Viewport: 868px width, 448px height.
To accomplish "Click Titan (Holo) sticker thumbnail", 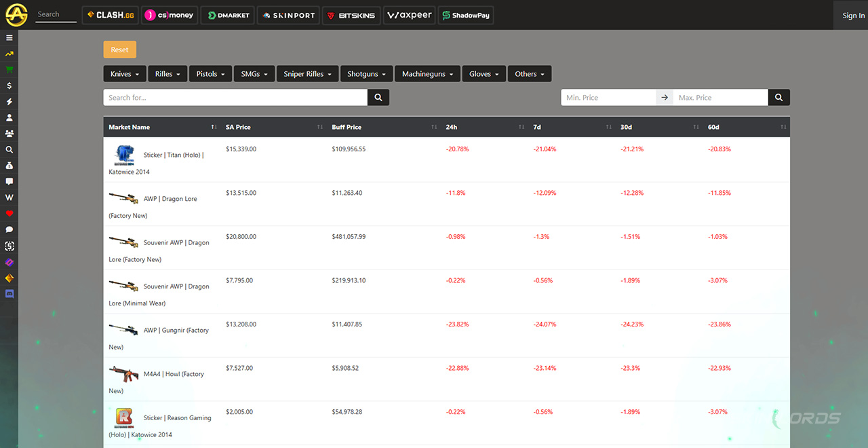I will tap(123, 155).
